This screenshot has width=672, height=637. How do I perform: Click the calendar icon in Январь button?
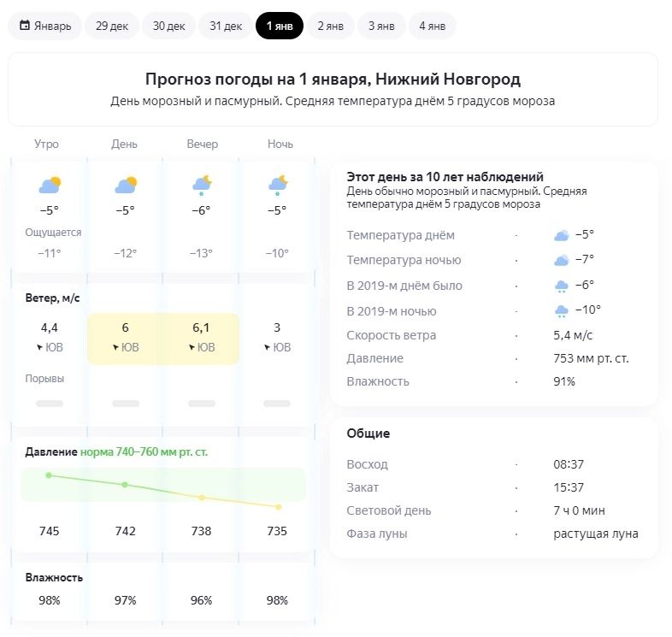pyautogui.click(x=25, y=26)
